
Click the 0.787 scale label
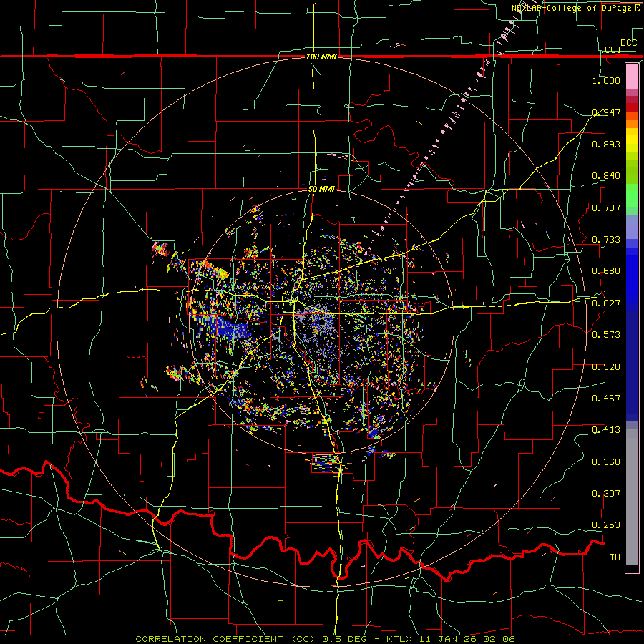pos(606,208)
